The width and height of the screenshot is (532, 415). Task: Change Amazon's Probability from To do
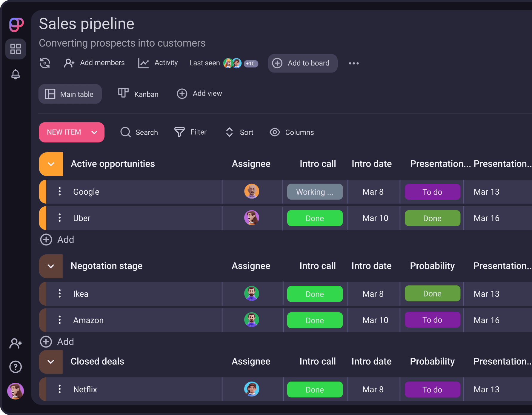[432, 320]
